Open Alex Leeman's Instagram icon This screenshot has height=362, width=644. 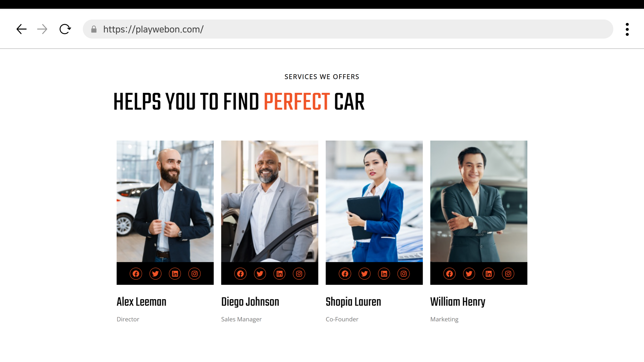point(194,274)
